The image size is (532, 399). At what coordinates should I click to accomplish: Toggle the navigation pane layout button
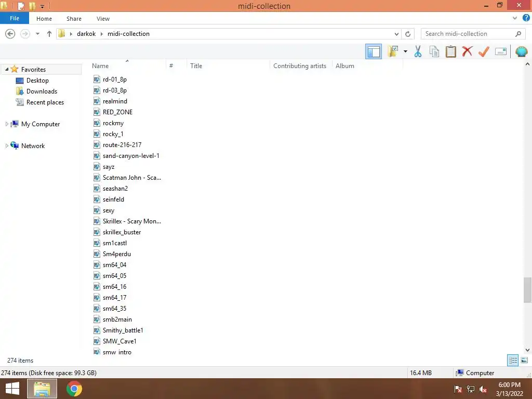point(373,51)
